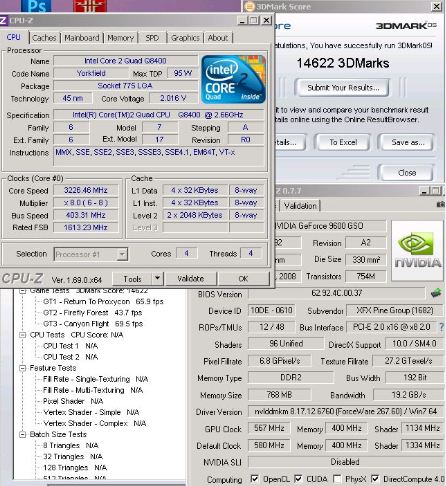
Task: Open the Validation tab in GPU-Z
Action: coord(301,206)
